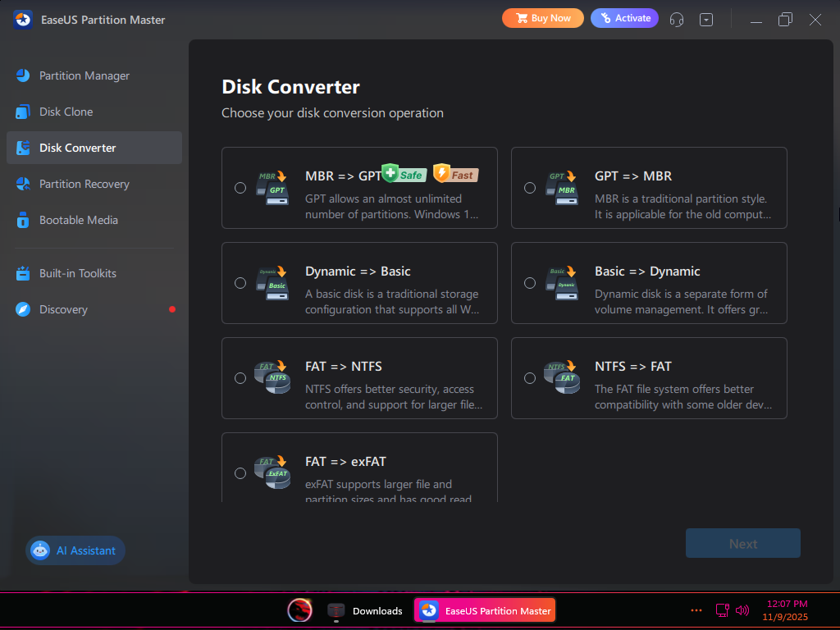Click the Built-in Toolkits icon

coord(23,273)
